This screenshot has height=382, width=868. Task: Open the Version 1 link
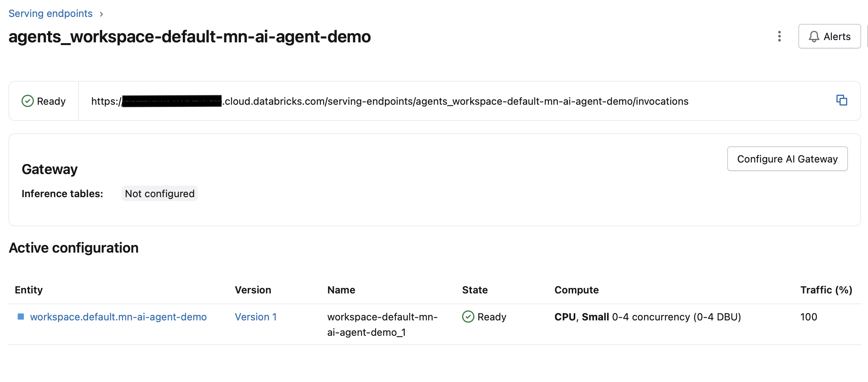pyautogui.click(x=256, y=317)
